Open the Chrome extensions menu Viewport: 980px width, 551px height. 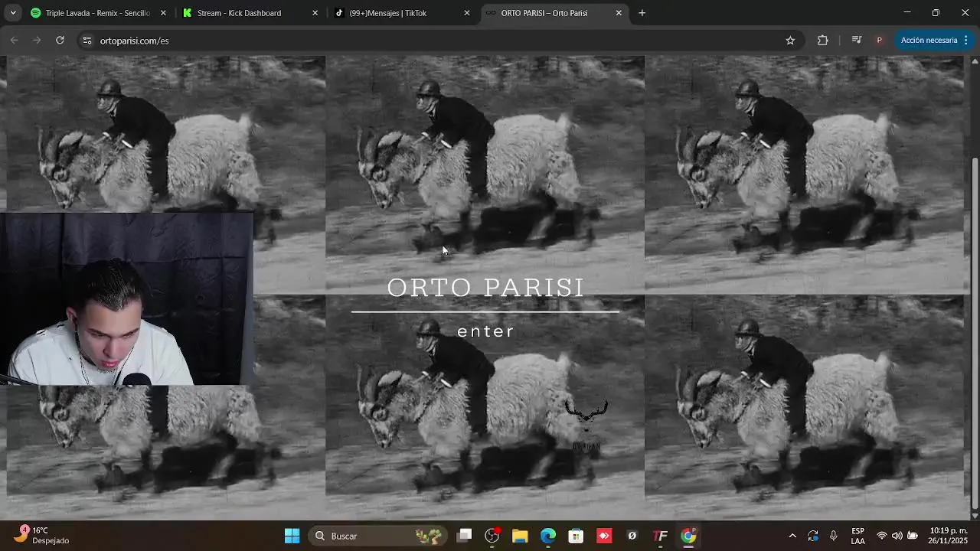point(823,41)
